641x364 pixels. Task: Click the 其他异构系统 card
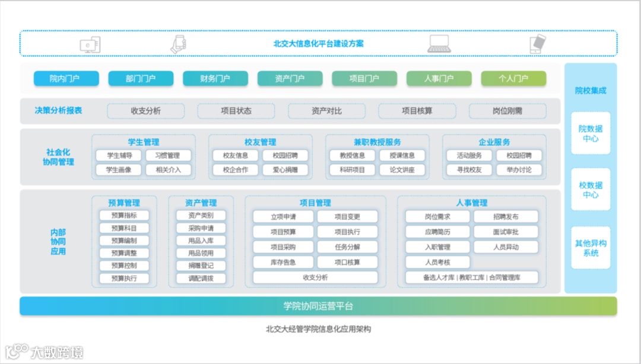(591, 248)
